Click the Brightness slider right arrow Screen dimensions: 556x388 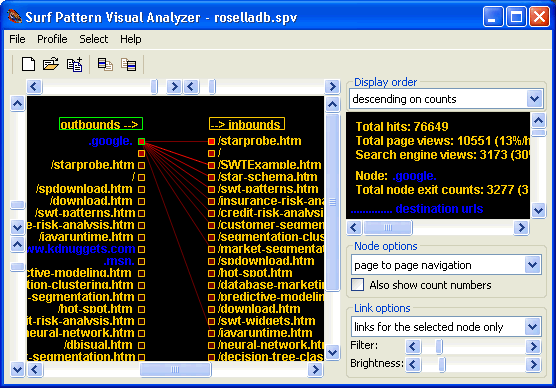pos(533,364)
